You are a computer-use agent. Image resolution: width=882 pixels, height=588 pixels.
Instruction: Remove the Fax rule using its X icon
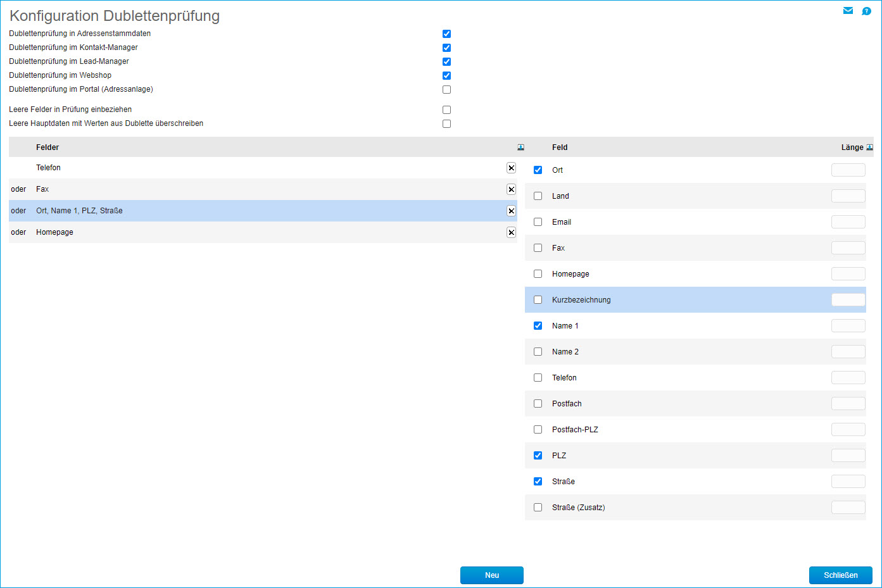(x=511, y=189)
